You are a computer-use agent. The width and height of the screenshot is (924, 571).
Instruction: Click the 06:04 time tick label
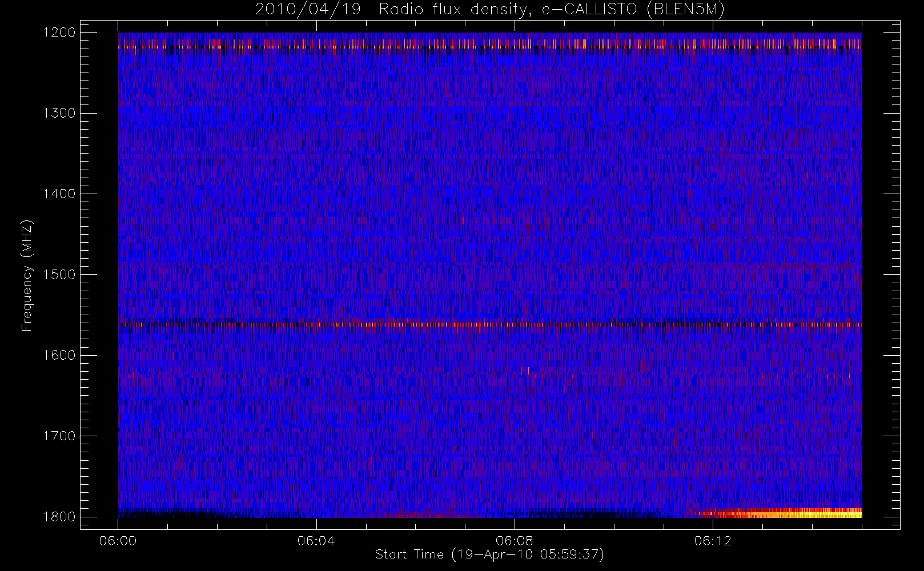316,541
